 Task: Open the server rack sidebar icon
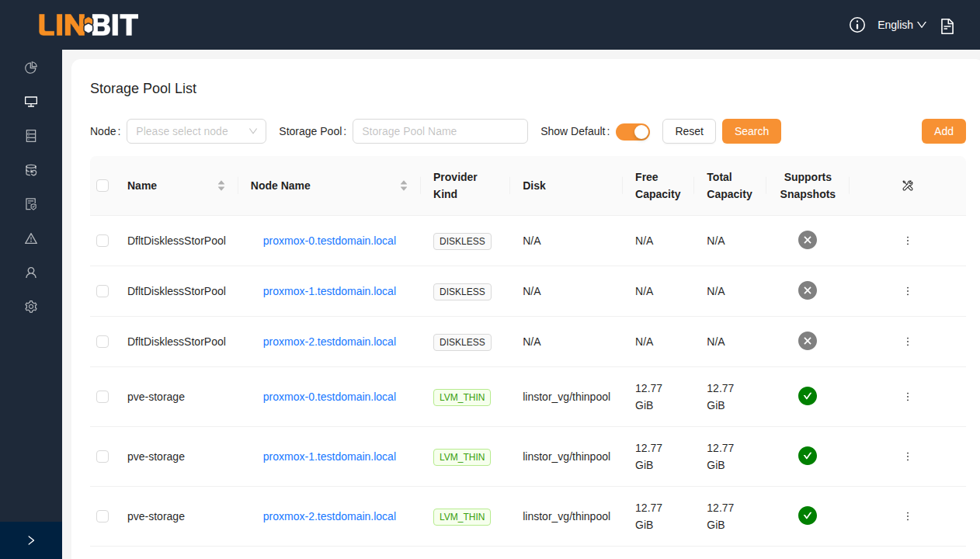[x=31, y=136]
